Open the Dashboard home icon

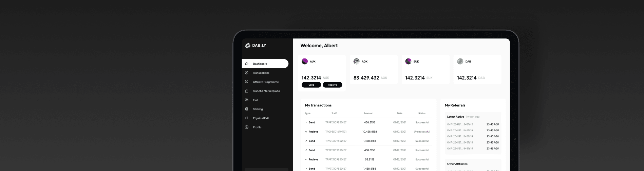click(x=247, y=64)
